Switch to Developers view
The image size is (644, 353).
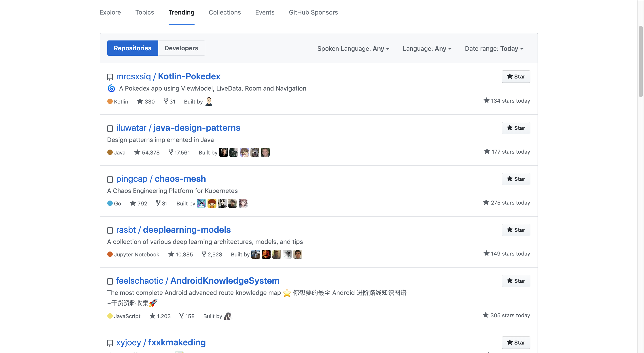[x=181, y=48]
